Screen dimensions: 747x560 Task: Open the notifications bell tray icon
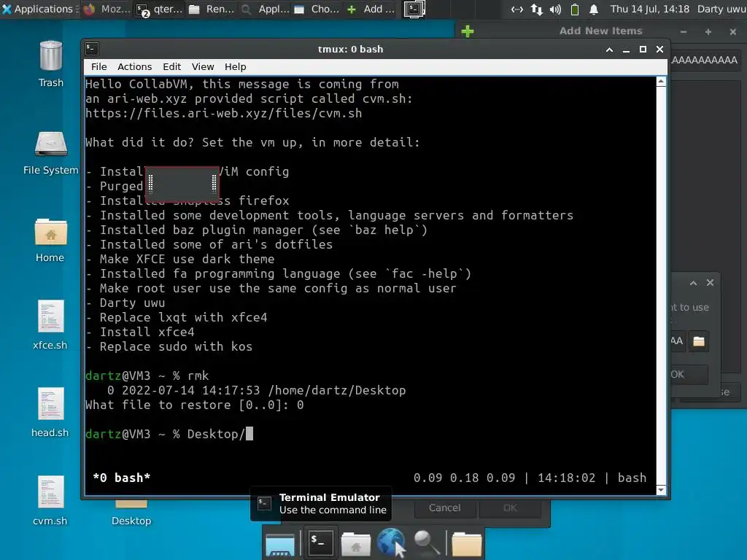(594, 9)
